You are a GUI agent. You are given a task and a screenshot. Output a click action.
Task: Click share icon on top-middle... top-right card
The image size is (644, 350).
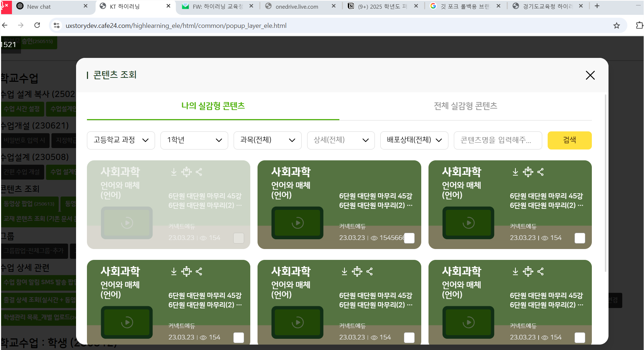point(540,172)
